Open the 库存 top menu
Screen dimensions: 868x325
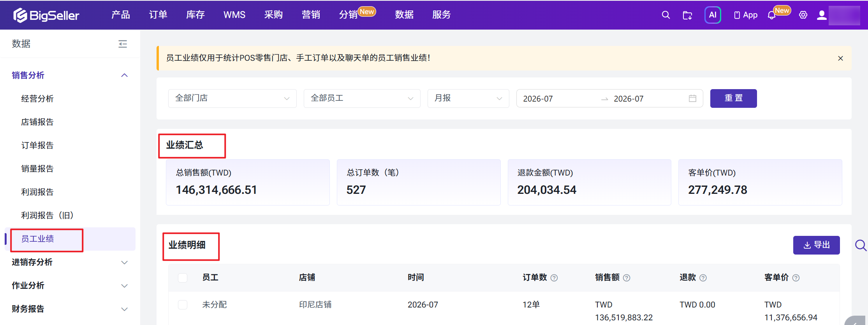click(195, 15)
